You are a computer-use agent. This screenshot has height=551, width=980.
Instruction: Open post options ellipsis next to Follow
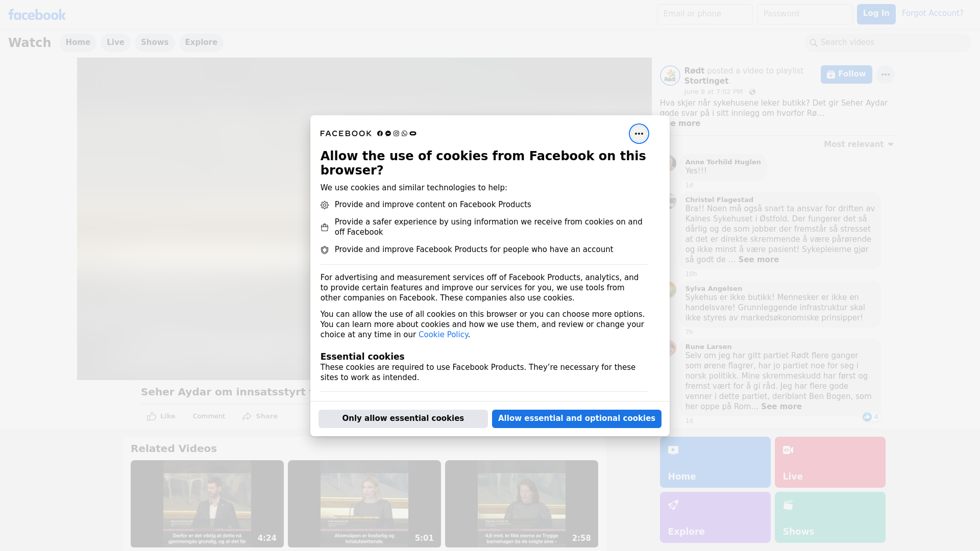885,74
